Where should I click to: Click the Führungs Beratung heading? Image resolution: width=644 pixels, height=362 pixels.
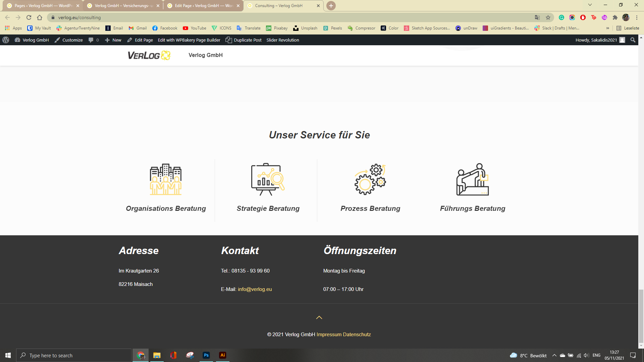(473, 208)
